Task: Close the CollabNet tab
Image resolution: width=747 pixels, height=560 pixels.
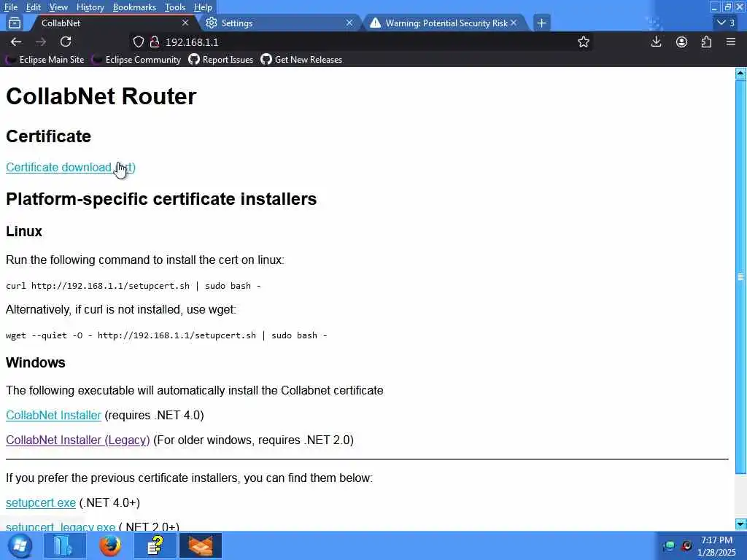Action: [185, 23]
